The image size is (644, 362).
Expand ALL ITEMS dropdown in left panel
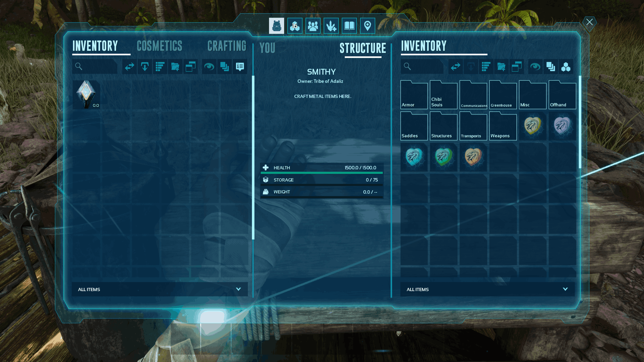coord(238,289)
